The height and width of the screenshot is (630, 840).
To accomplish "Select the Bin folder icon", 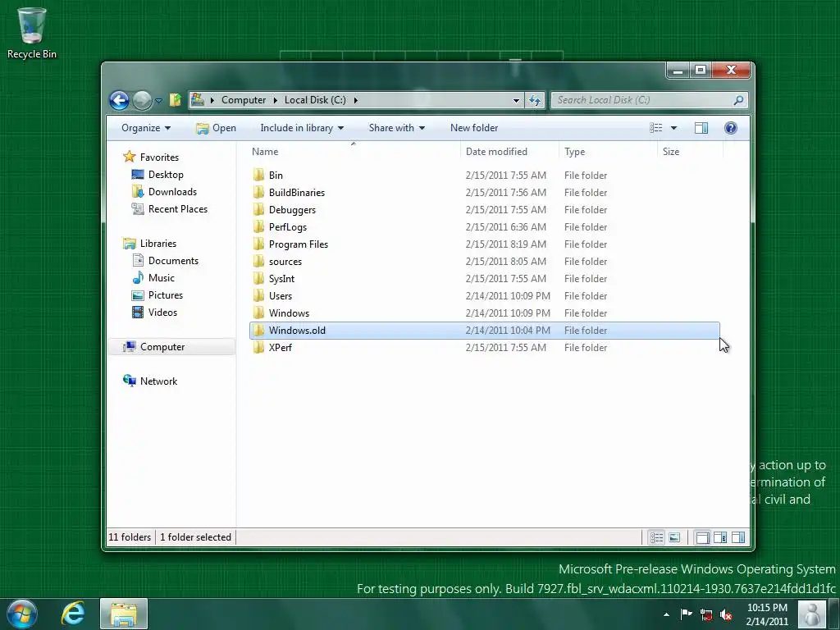I will point(258,176).
